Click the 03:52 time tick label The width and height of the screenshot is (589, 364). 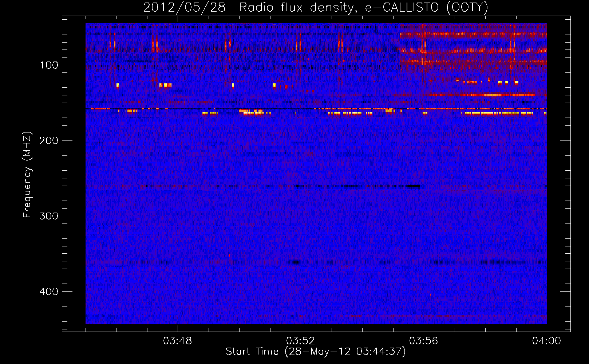[300, 341]
